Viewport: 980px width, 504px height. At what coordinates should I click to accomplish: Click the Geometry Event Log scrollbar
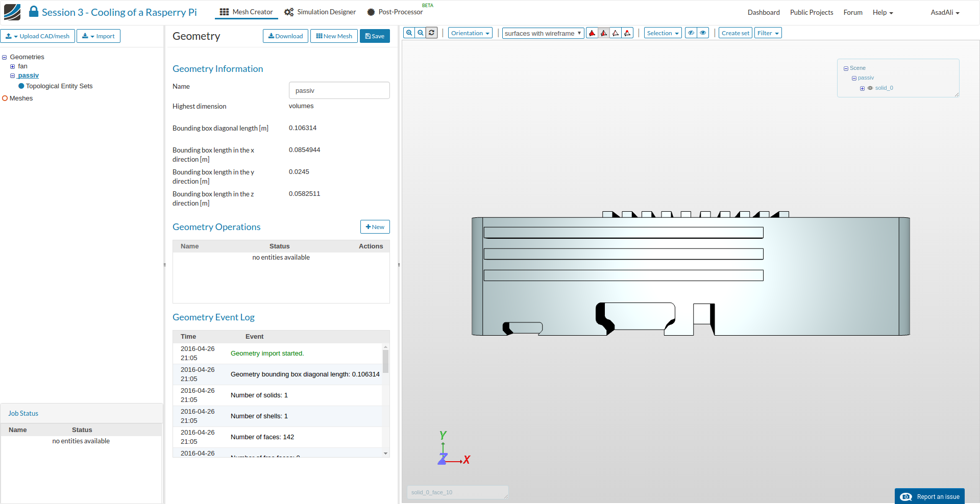tap(385, 361)
